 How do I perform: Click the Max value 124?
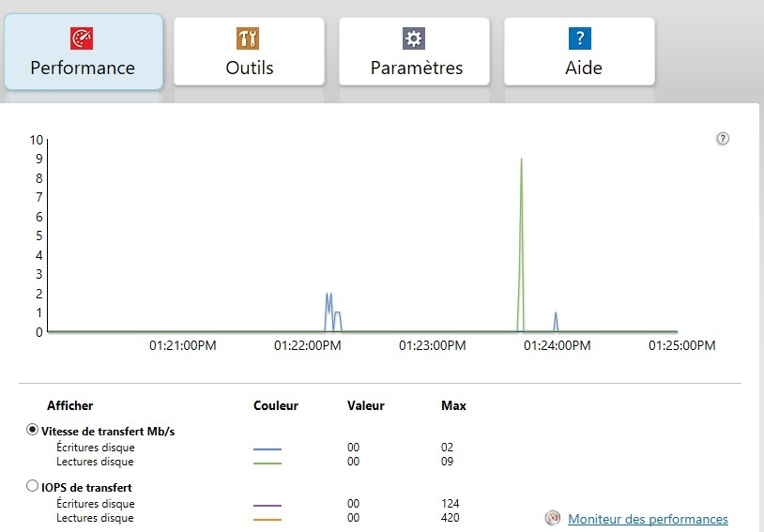(451, 503)
